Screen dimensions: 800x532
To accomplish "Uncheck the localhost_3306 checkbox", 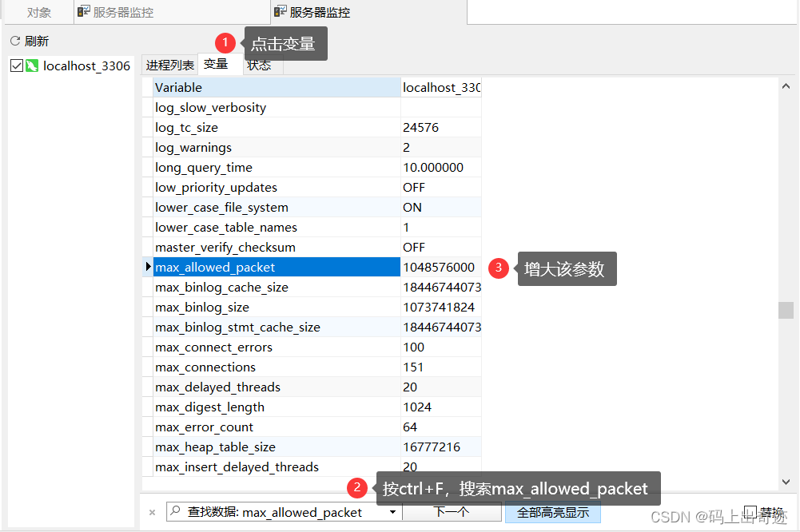I will click(x=17, y=66).
